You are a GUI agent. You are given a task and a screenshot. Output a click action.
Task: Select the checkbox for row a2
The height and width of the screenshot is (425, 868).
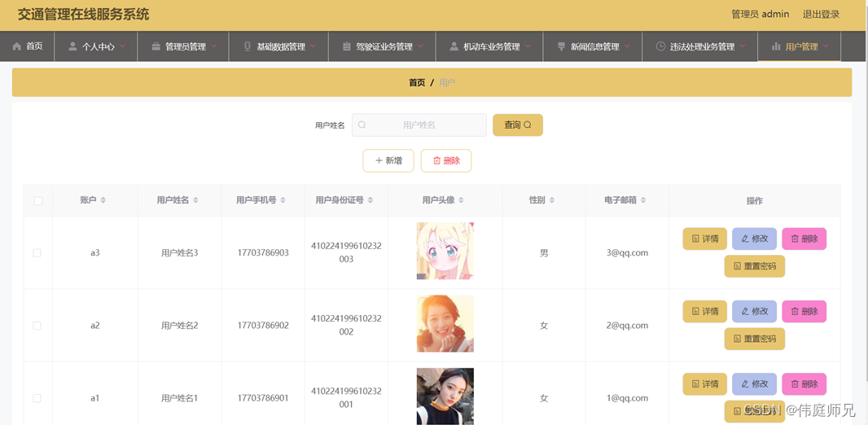37,326
